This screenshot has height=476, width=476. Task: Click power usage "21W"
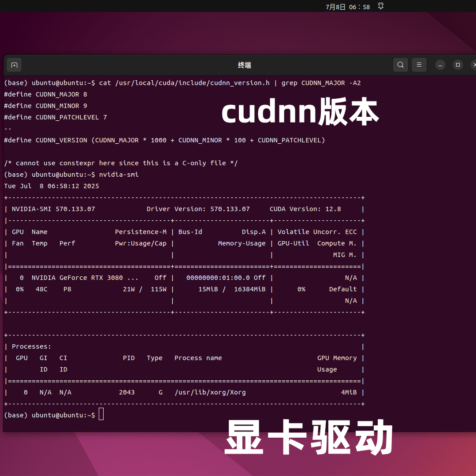click(129, 289)
